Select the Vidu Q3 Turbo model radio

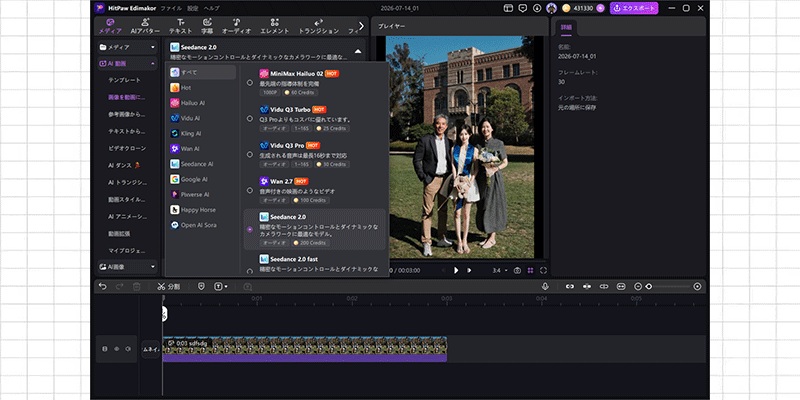[249, 118]
